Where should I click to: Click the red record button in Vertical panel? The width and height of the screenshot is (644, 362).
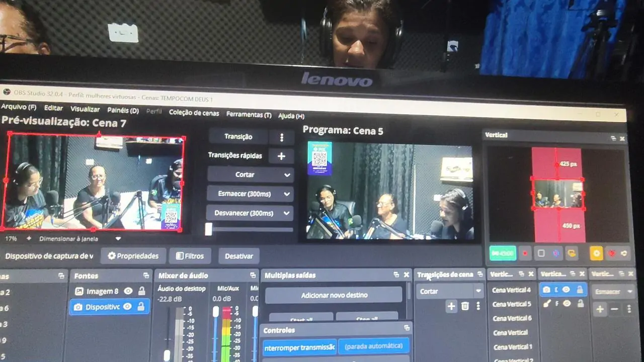coord(525,253)
